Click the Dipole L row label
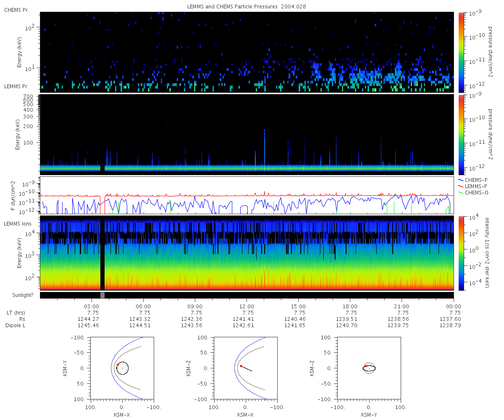This screenshot has height=420, width=504. pyautogui.click(x=17, y=325)
